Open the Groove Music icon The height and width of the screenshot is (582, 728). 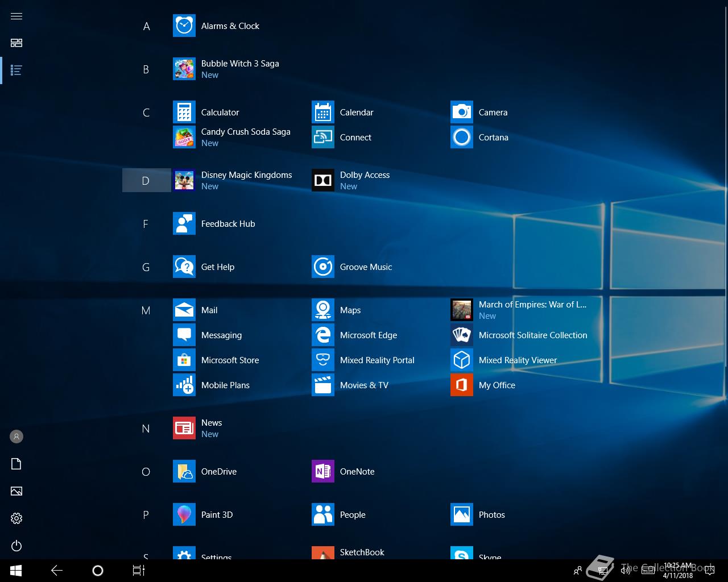click(x=323, y=267)
